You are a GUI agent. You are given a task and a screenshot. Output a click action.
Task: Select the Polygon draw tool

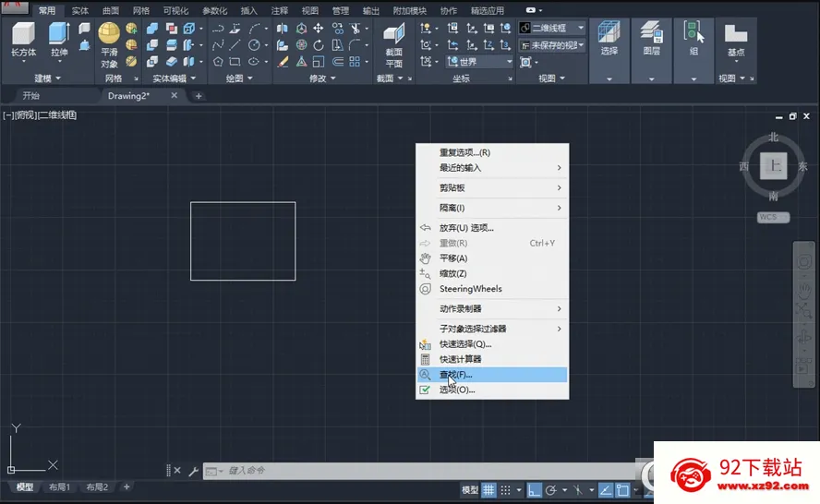click(x=218, y=62)
